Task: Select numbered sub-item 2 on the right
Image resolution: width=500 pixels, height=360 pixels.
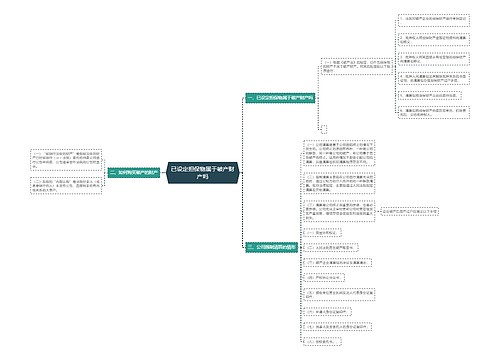Action: pyautogui.click(x=434, y=40)
